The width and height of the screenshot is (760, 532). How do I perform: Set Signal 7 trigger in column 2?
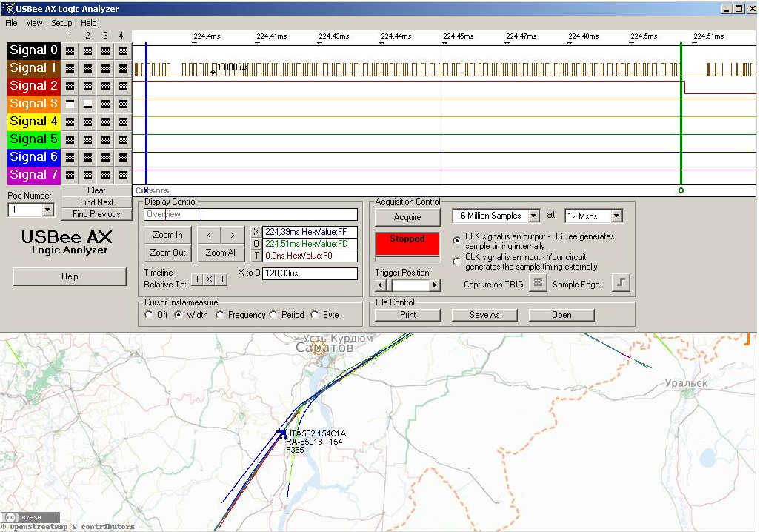[87, 175]
